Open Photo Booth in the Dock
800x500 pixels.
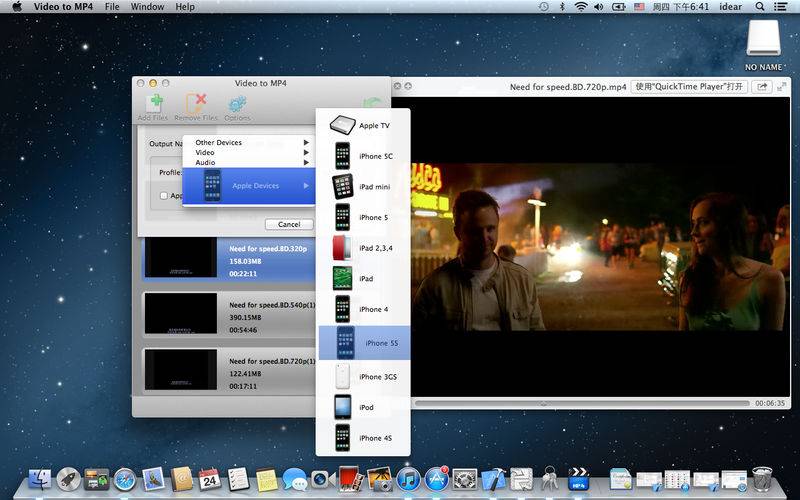[x=351, y=480]
